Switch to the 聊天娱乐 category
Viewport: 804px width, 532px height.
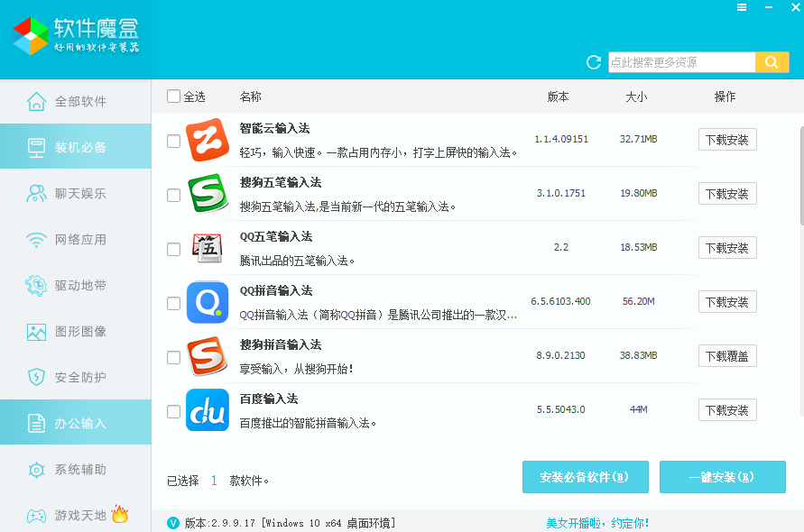pyautogui.click(x=76, y=193)
